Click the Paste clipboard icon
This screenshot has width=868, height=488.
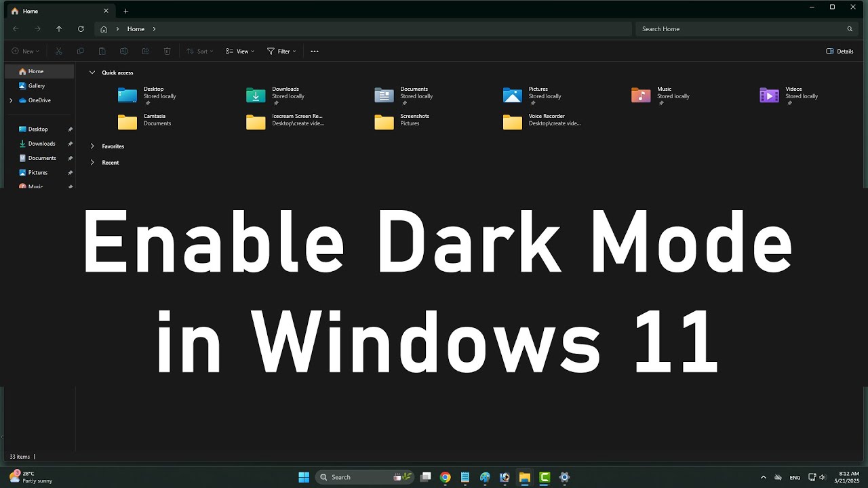pyautogui.click(x=102, y=51)
